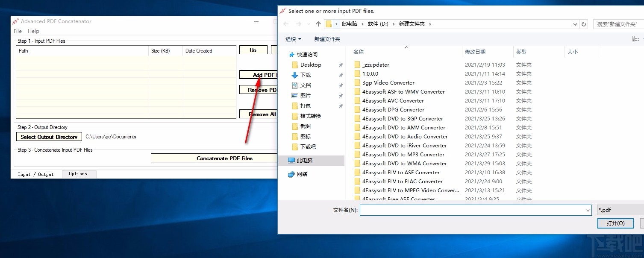644x258 pixels.
Task: Click the 打开(O) open button
Action: 615,223
